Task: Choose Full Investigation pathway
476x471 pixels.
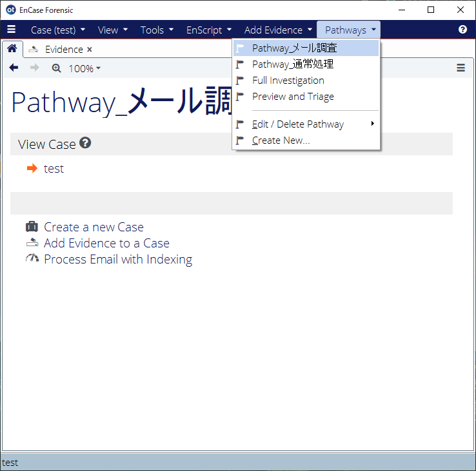Action: pos(306,81)
